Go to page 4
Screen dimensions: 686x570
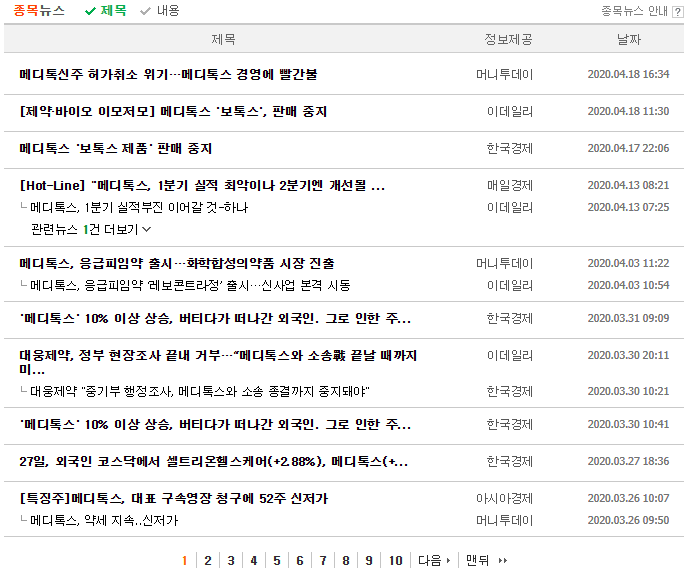254,560
